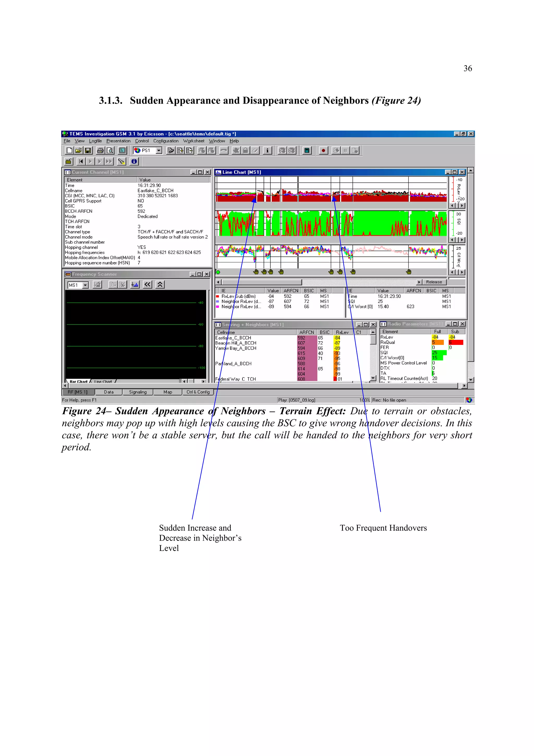The image size is (534, 756).
Task: Click the double up chevron scanner icon
Action: click(x=160, y=285)
